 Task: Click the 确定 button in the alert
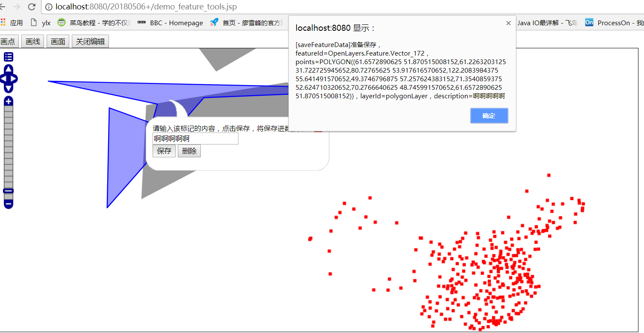pyautogui.click(x=489, y=116)
